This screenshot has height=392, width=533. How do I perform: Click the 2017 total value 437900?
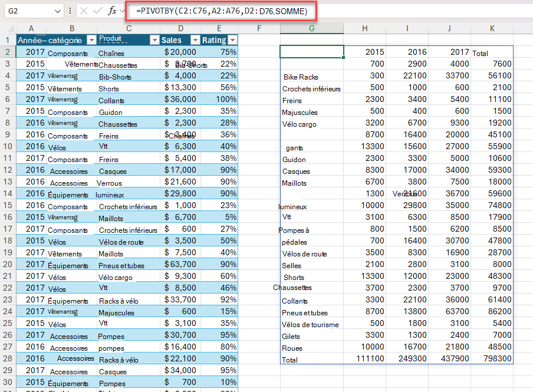click(449, 358)
